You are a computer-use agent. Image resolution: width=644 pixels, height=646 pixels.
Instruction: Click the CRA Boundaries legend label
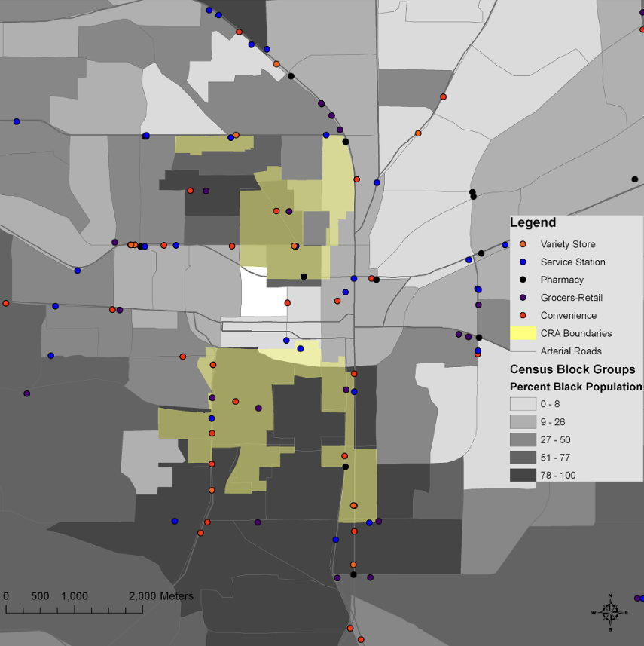[x=576, y=333]
